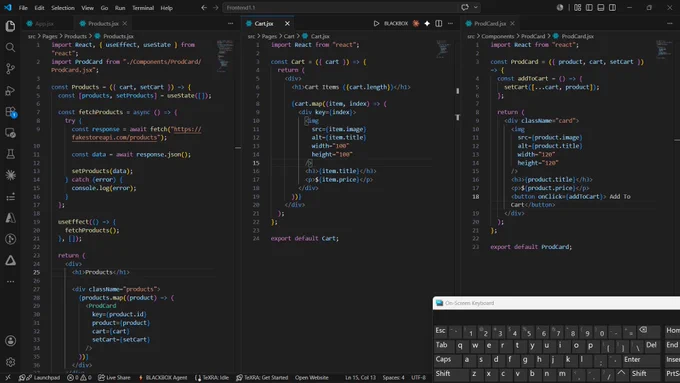The image size is (680, 383).
Task: Toggle the Secondary Side Bar visibility
Action: click(x=612, y=8)
